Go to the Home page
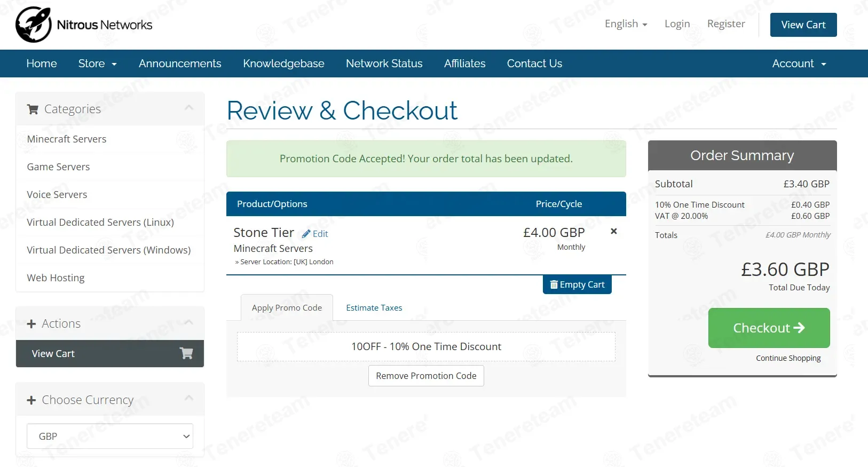Screen dimensions: 868x467 point(42,64)
